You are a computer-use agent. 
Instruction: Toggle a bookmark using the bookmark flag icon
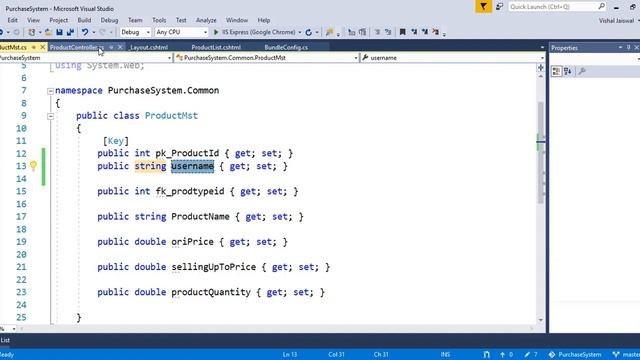pos(402,32)
